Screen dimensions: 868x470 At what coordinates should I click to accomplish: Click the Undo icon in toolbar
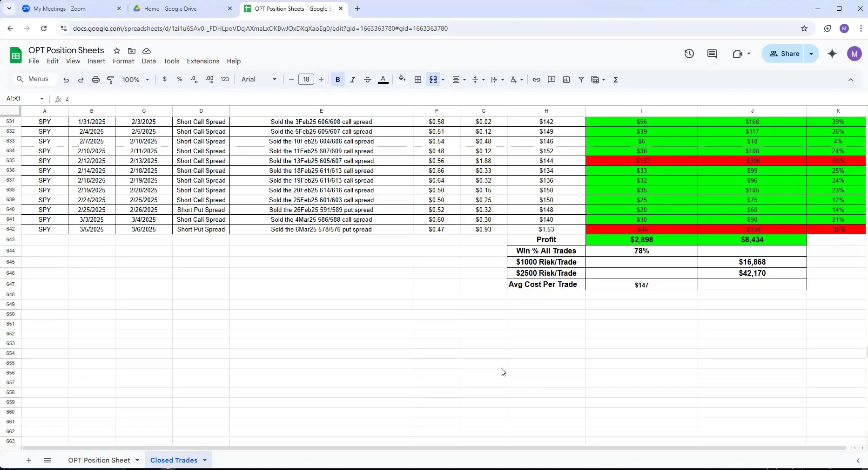pyautogui.click(x=66, y=80)
